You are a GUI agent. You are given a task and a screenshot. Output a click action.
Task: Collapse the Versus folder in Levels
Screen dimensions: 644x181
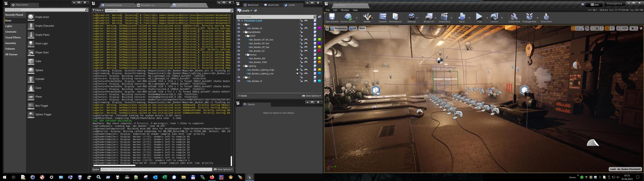[x=246, y=55]
